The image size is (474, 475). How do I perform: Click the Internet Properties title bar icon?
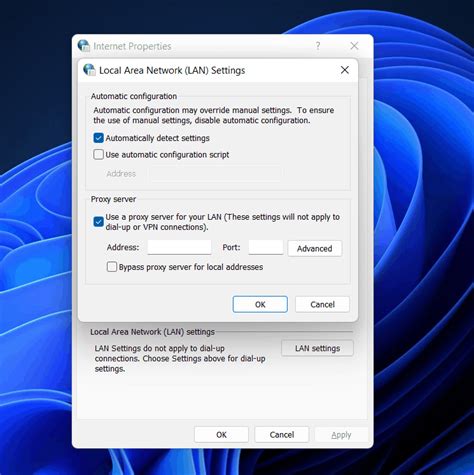click(84, 45)
